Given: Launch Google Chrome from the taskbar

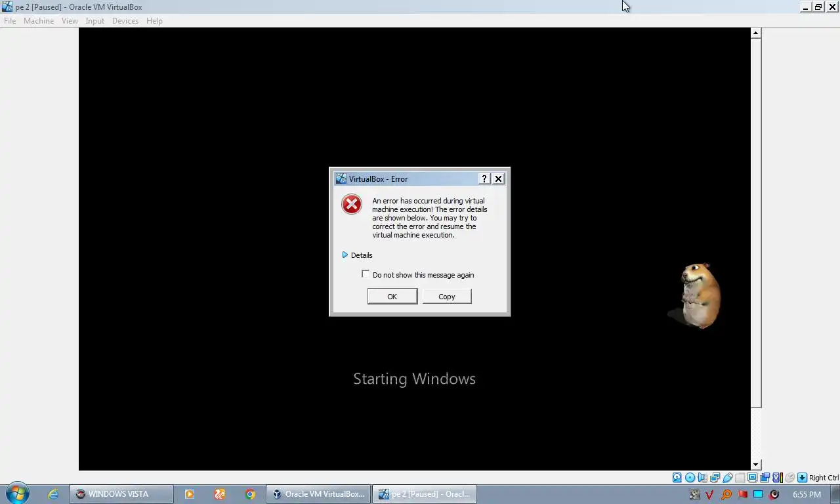Looking at the screenshot, I should coord(250,494).
